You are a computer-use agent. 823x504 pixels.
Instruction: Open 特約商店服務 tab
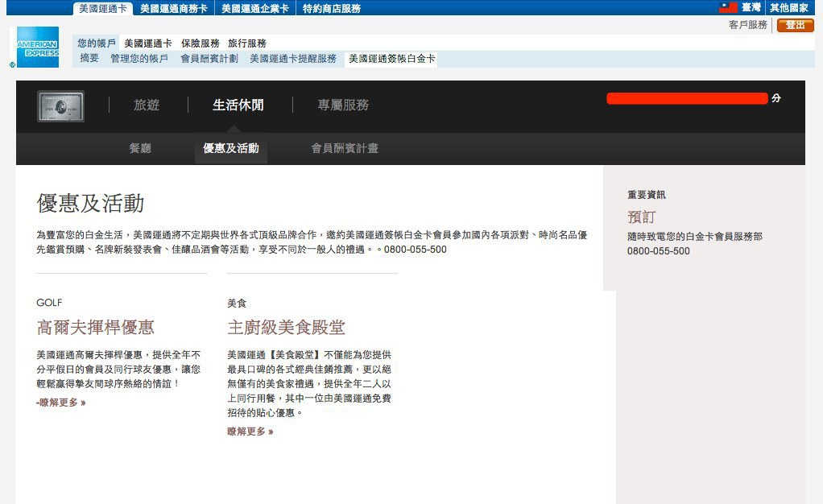point(332,8)
